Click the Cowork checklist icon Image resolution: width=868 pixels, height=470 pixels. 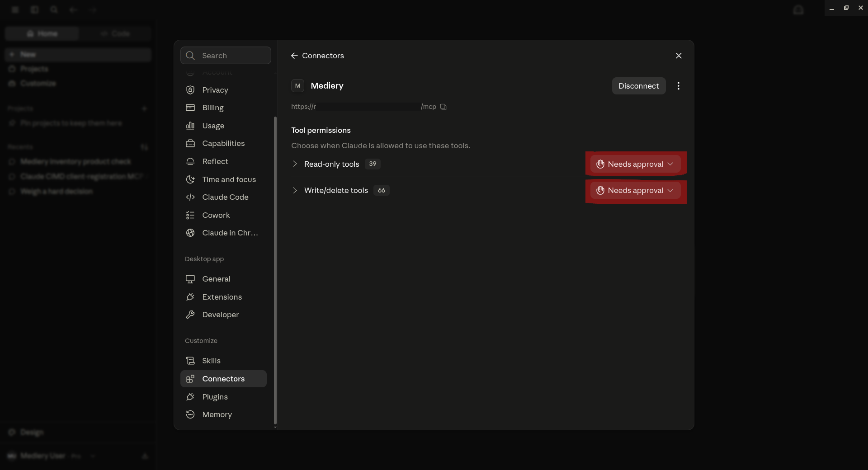click(190, 215)
